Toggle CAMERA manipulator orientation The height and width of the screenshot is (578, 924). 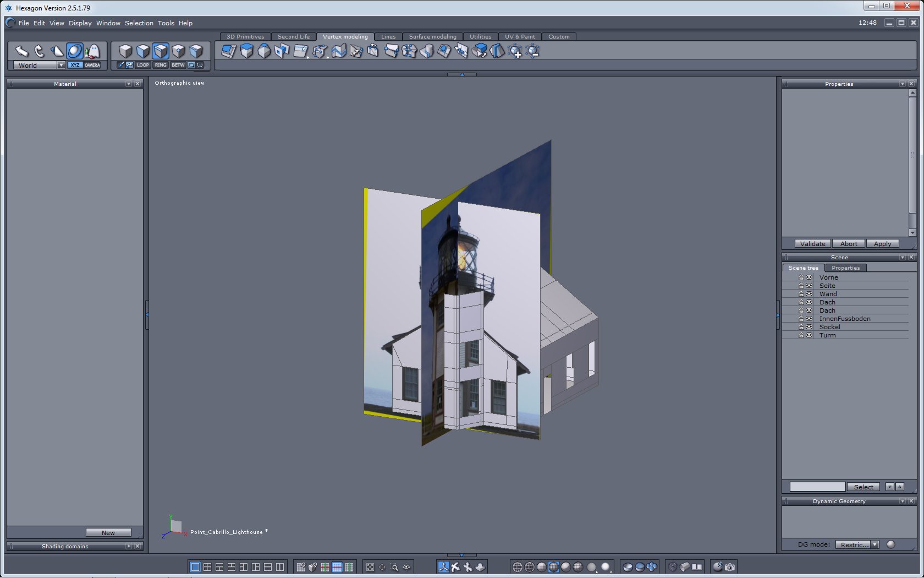[92, 65]
